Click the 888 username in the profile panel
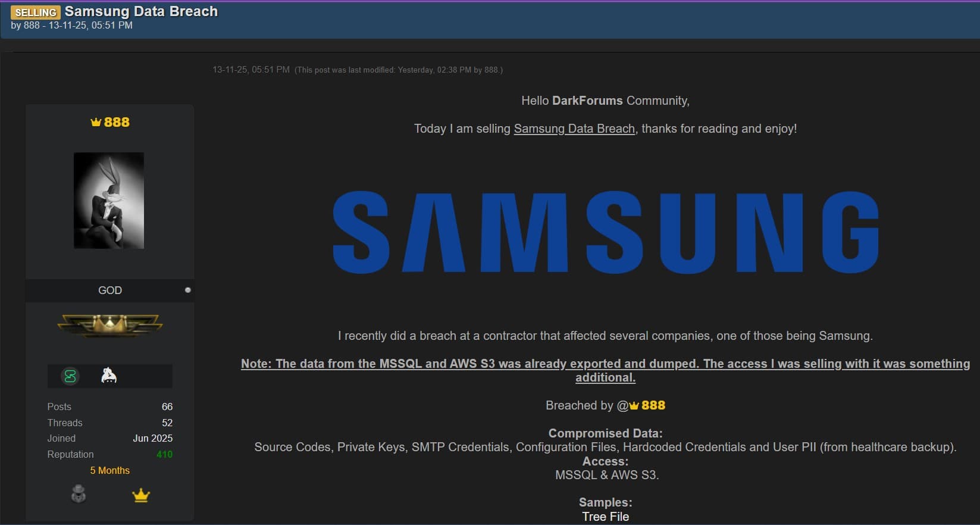The image size is (980, 525). click(117, 122)
